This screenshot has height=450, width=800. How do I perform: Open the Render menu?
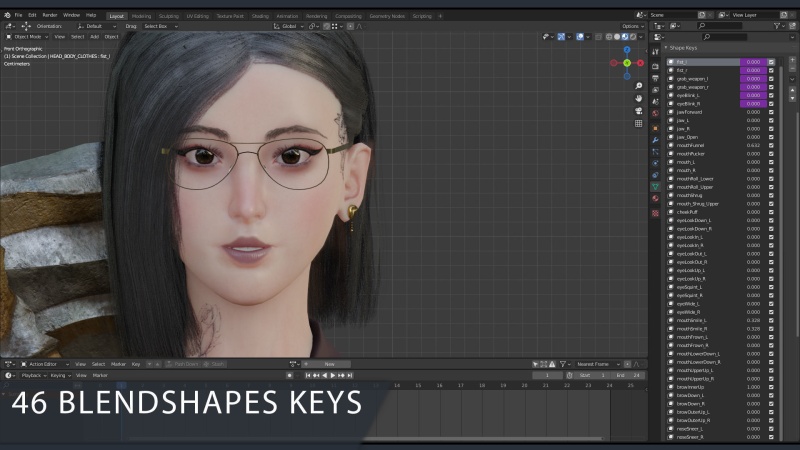49,16
